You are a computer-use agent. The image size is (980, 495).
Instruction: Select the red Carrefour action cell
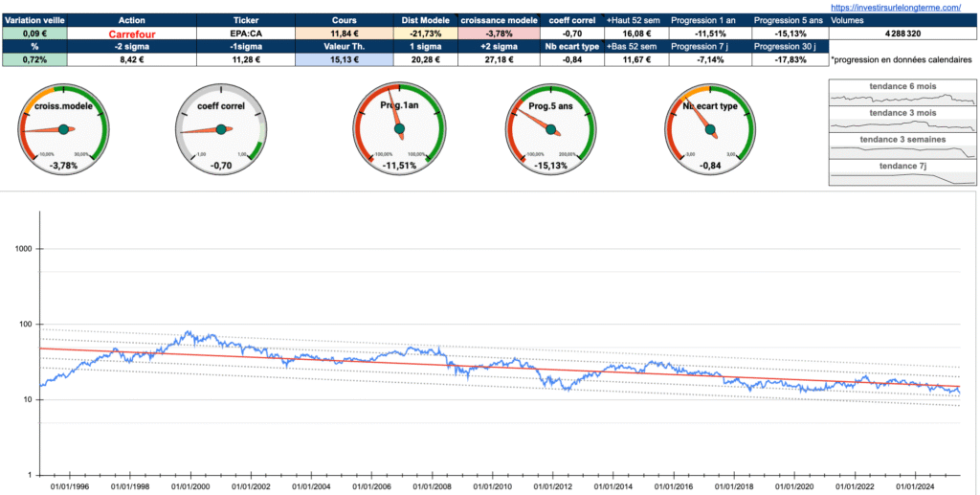[x=132, y=33]
